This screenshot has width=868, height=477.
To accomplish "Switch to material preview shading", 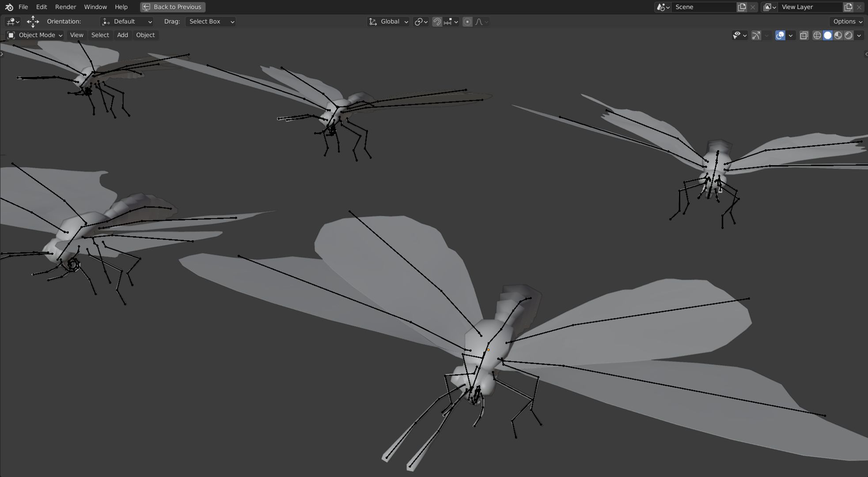I will tap(838, 35).
